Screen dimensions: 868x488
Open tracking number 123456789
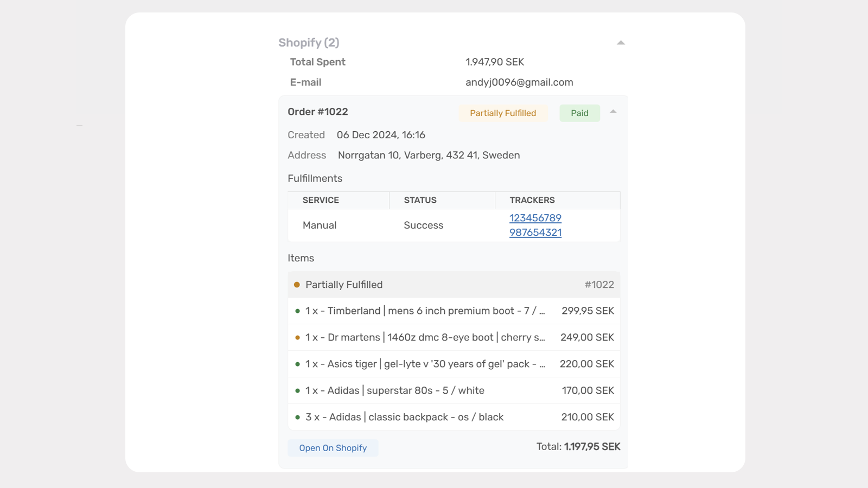click(x=535, y=217)
